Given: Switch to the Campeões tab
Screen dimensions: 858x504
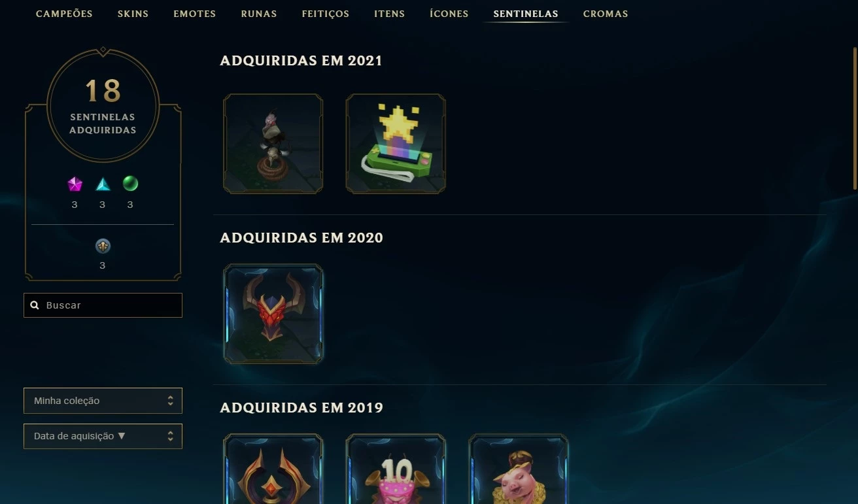Looking at the screenshot, I should coord(64,14).
